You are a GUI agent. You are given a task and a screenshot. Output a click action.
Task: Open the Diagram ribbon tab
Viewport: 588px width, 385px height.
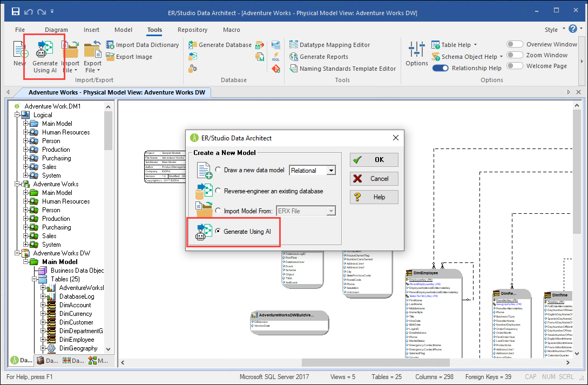click(x=56, y=30)
